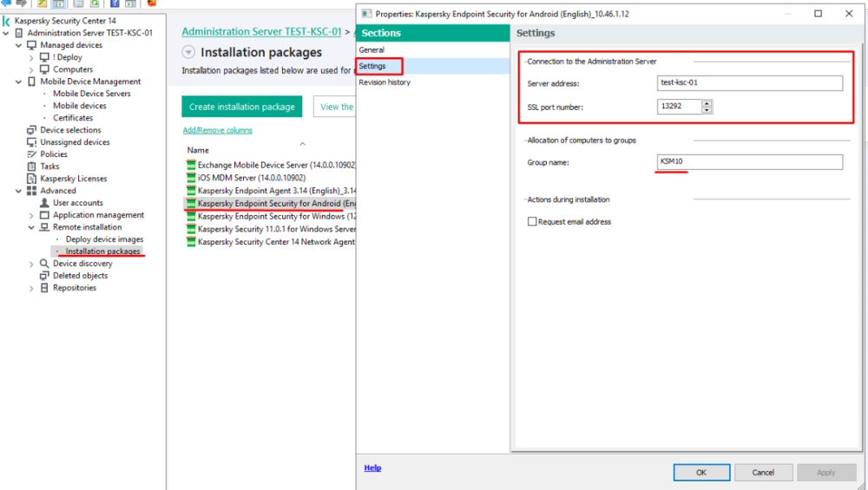This screenshot has height=490, width=868.
Task: Click the Device selections icon
Action: point(31,130)
